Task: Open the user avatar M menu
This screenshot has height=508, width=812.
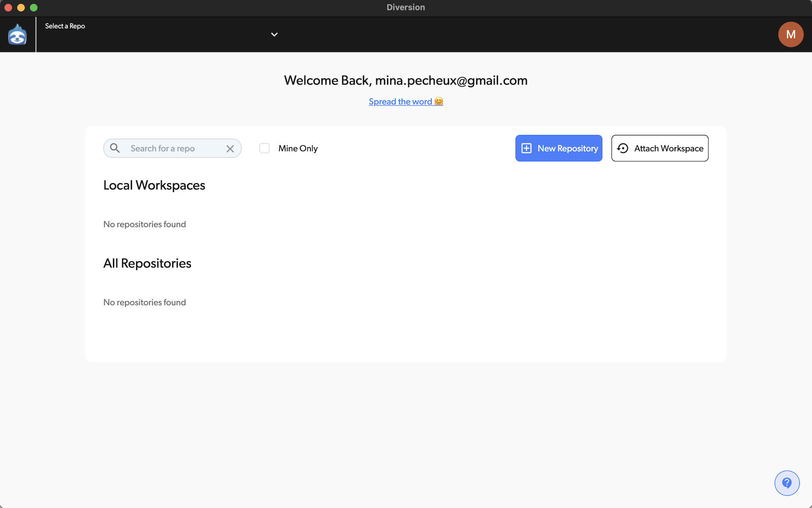Action: 790,34
